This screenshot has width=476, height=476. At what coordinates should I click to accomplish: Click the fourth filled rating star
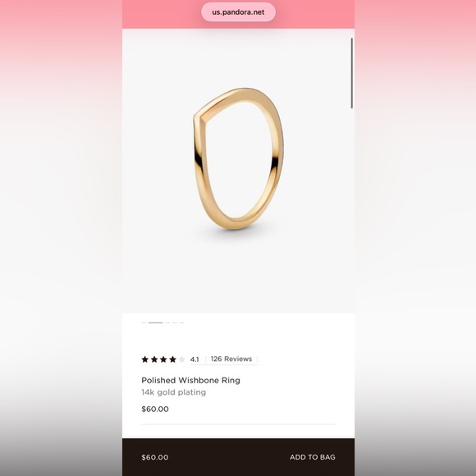[172, 359]
